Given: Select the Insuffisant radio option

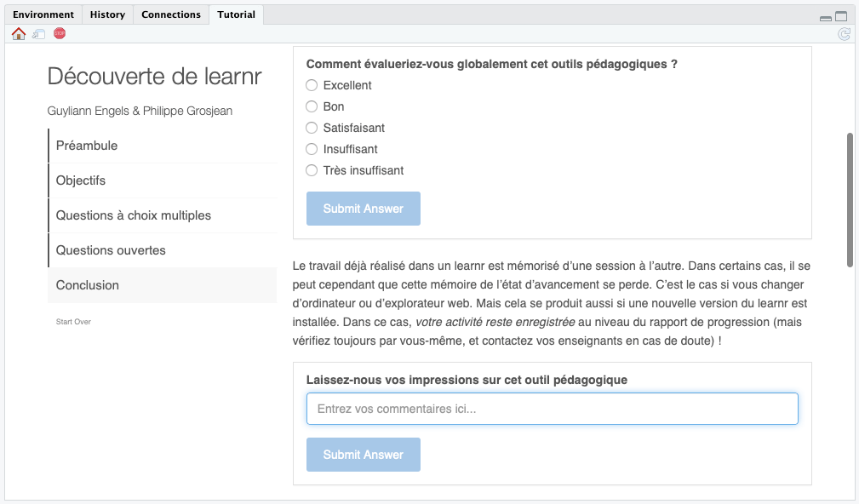Looking at the screenshot, I should coord(312,149).
